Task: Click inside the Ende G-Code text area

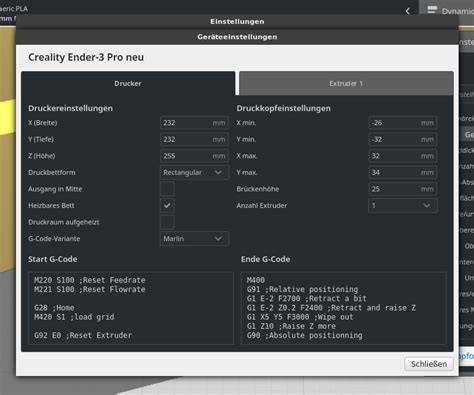Action: pyautogui.click(x=344, y=308)
